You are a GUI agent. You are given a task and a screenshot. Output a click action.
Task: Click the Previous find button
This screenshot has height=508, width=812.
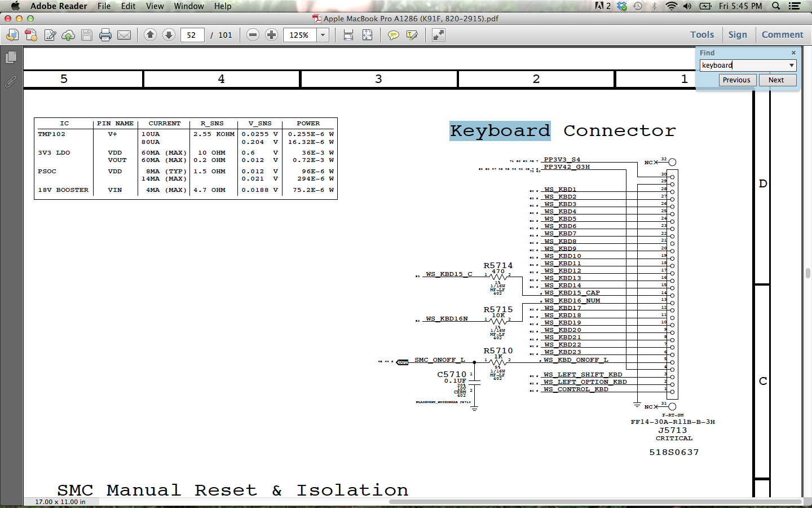(736, 80)
